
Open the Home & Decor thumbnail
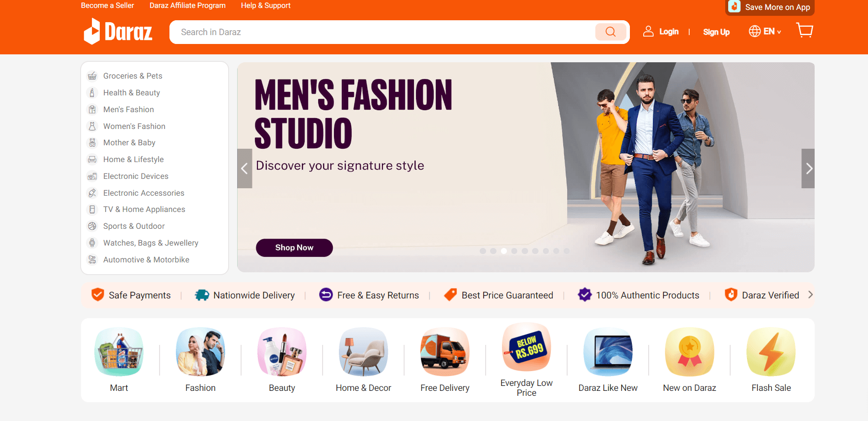tap(364, 352)
